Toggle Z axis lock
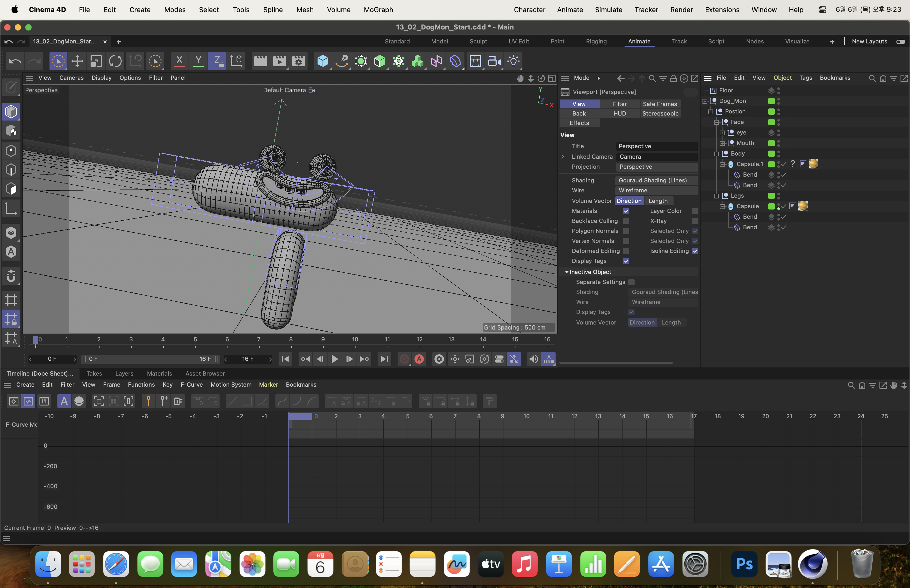The image size is (910, 588). [217, 61]
